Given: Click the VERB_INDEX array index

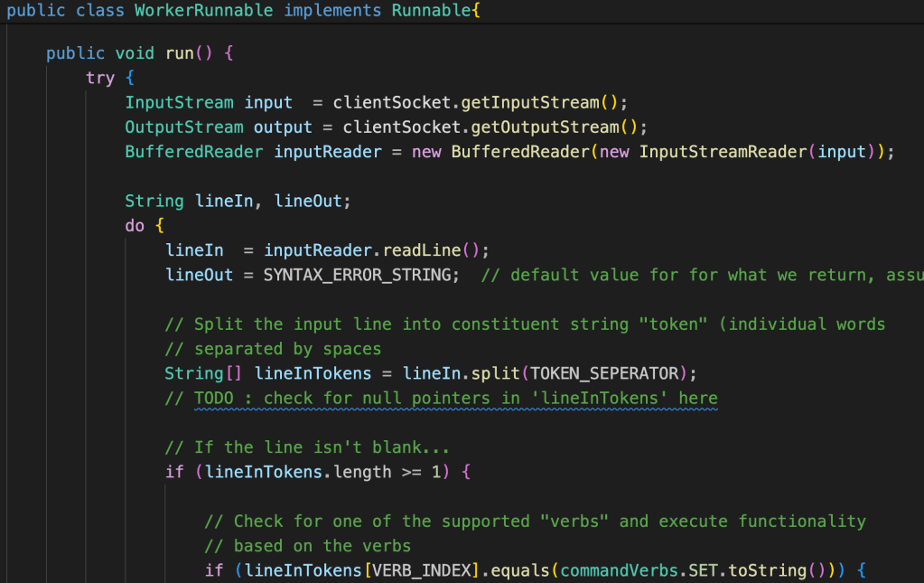Looking at the screenshot, I should pyautogui.click(x=412, y=570).
